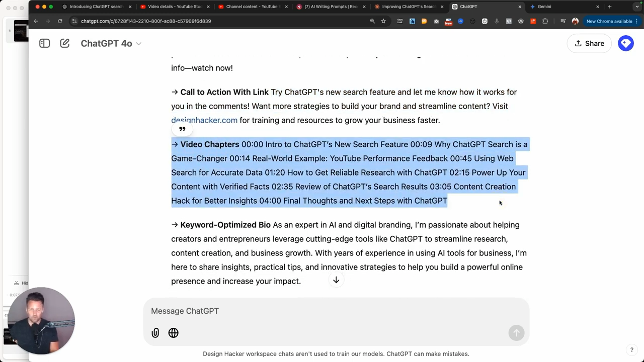Viewport: 644px width, 362px height.
Task: Click the quote reply icon above selection
Action: 182,129
